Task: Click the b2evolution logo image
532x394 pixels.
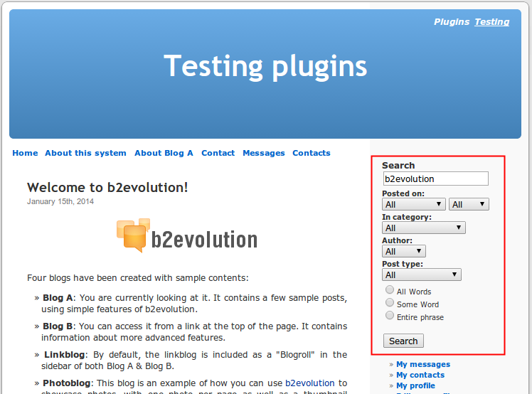Action: pyautogui.click(x=187, y=236)
